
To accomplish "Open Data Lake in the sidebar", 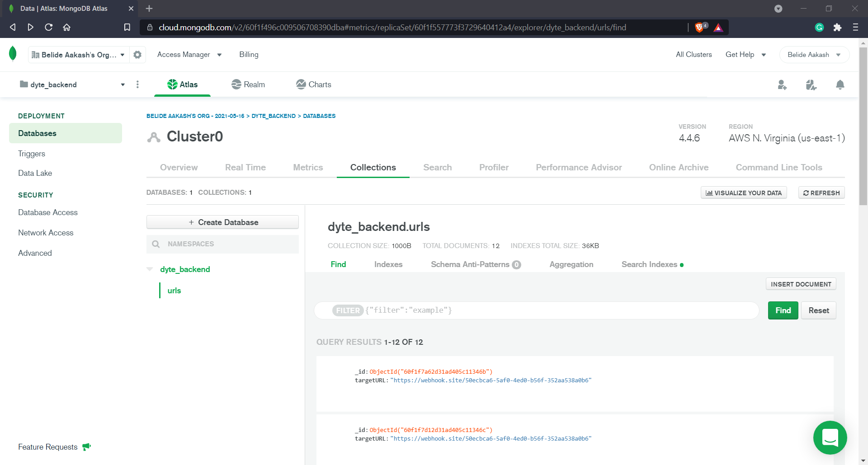I will click(35, 173).
